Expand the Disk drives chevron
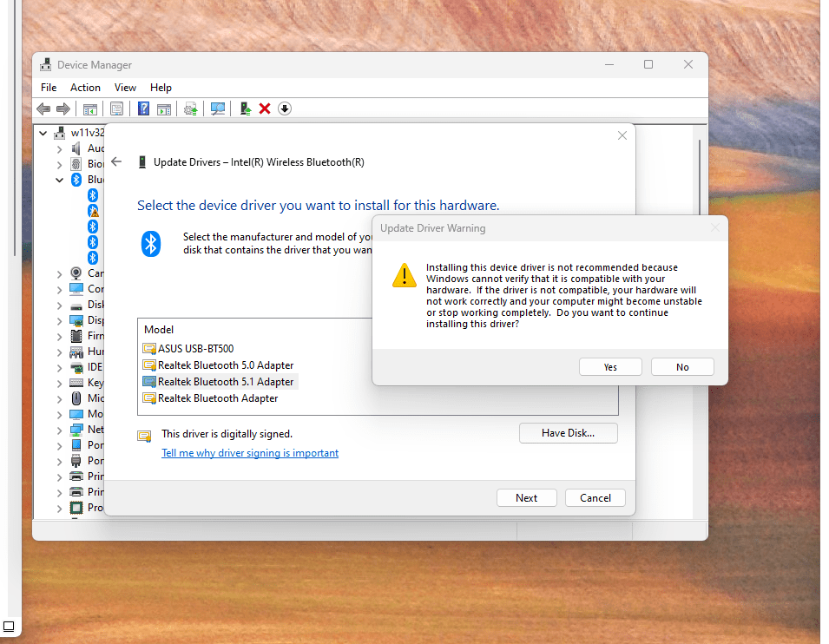Screen dimensions: 829x644 click(x=59, y=306)
